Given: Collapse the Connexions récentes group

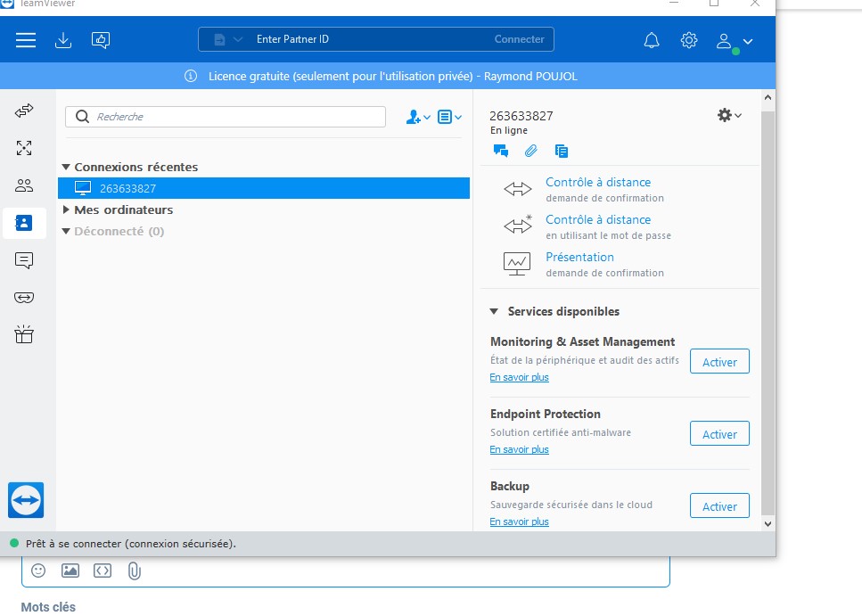Looking at the screenshot, I should 66,167.
